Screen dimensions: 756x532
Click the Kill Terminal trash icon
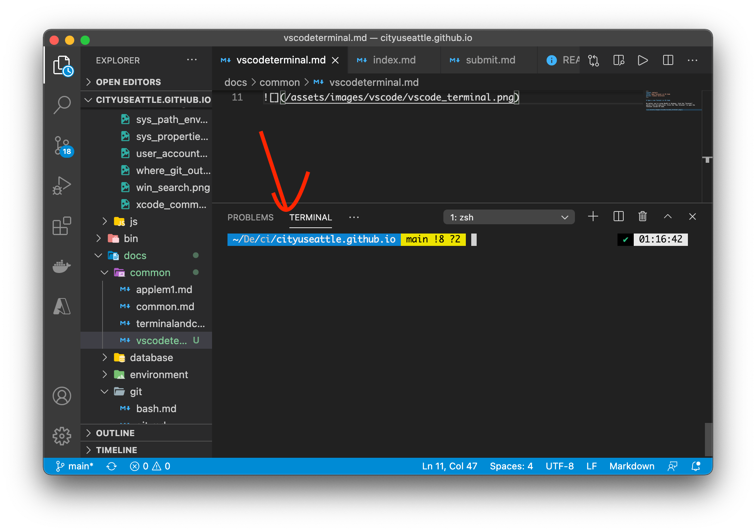pyautogui.click(x=642, y=217)
